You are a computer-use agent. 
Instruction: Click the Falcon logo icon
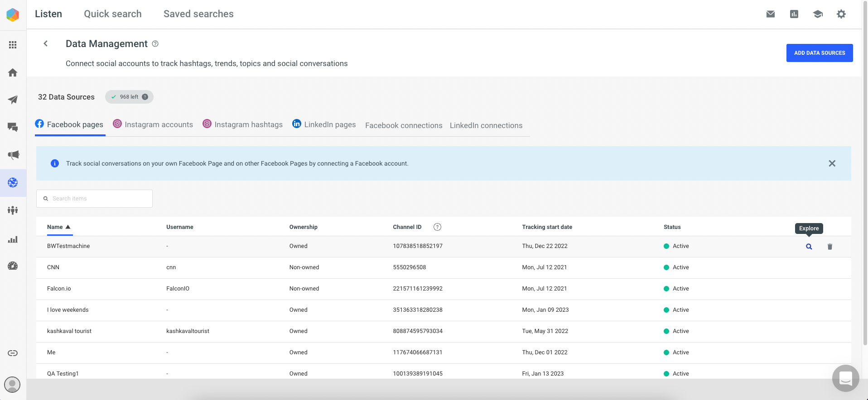[x=13, y=15]
